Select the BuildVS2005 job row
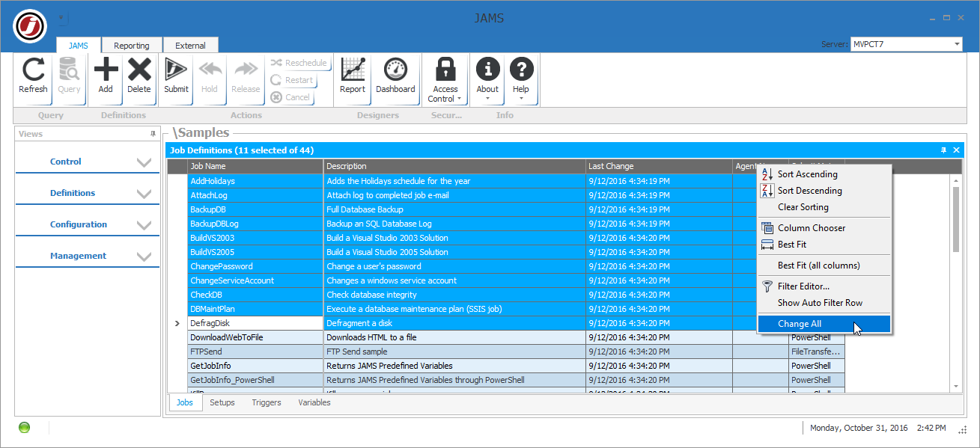 click(x=516, y=252)
